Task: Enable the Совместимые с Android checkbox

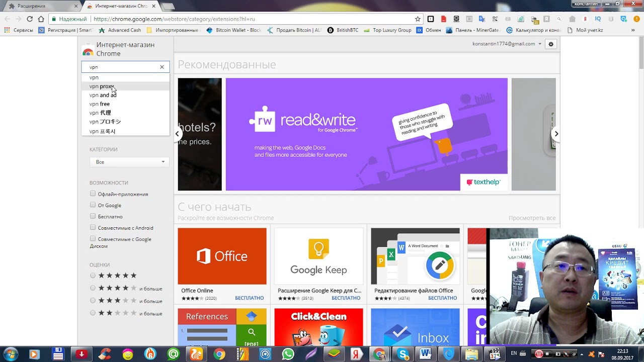Action: [x=93, y=227]
